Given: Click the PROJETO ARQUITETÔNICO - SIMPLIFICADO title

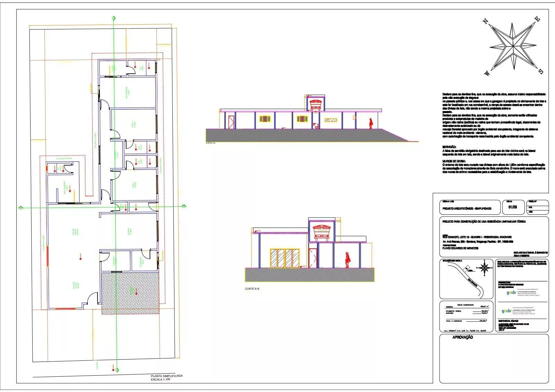Looking at the screenshot, I should coord(467,208).
